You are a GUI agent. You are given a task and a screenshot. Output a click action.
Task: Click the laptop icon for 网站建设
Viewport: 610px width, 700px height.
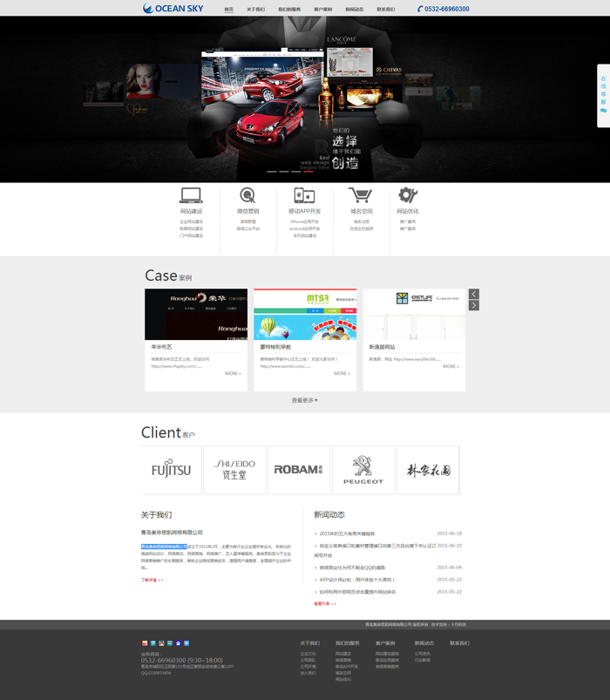point(191,195)
